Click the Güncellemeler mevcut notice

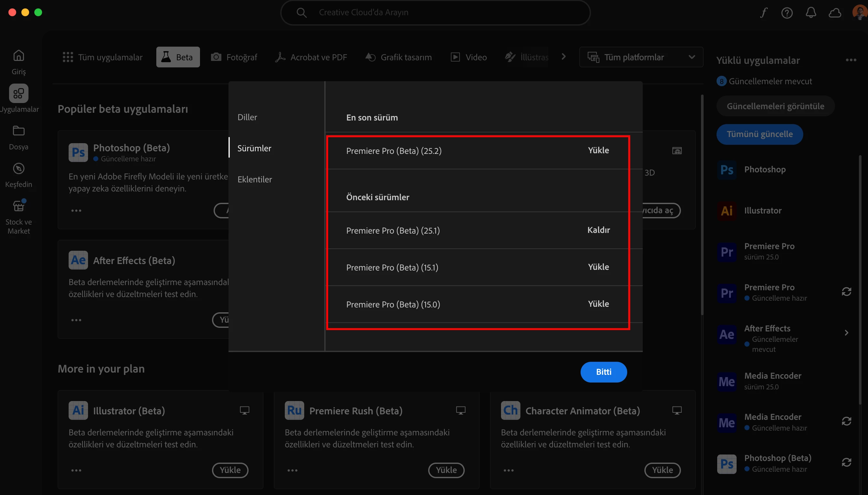(764, 81)
